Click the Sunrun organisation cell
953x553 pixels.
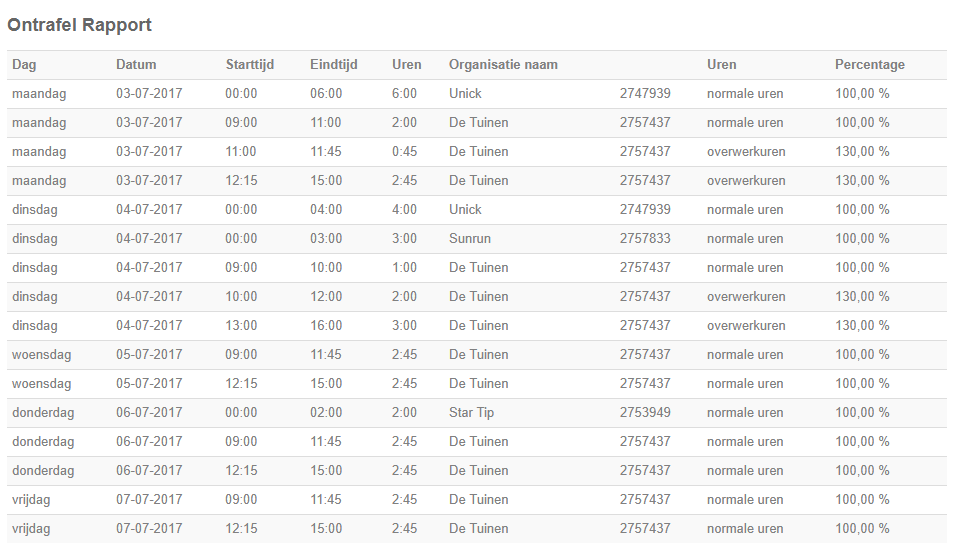(470, 239)
